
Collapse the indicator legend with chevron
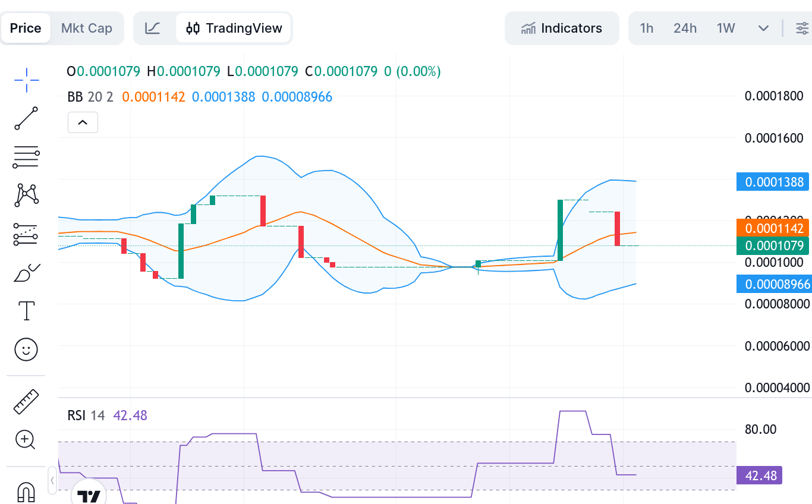pyautogui.click(x=83, y=122)
